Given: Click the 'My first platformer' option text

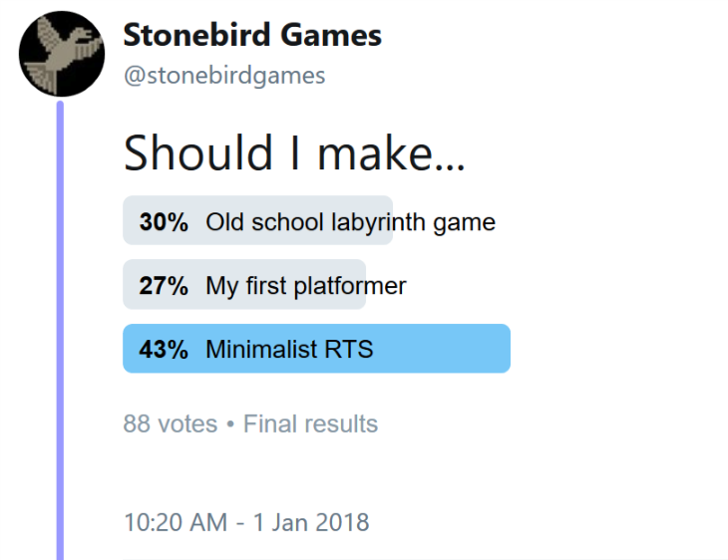Looking at the screenshot, I should coord(306,286).
